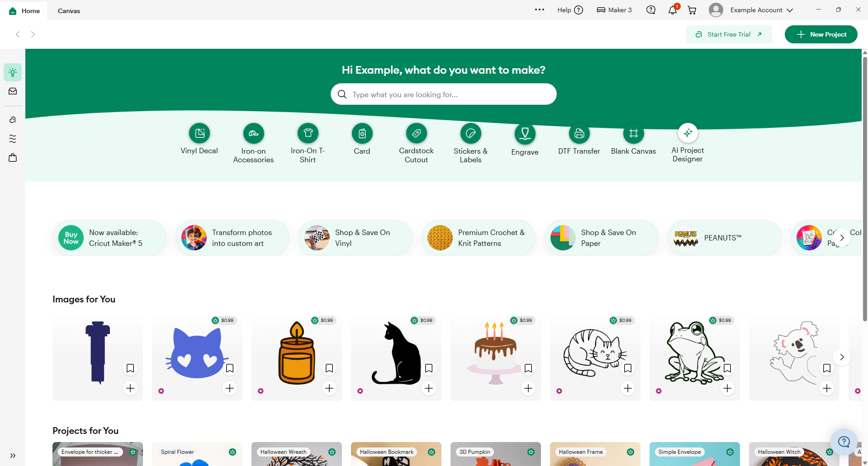868x466 pixels.
Task: Open the Simple Envelope project thumbnail
Action: 695,454
